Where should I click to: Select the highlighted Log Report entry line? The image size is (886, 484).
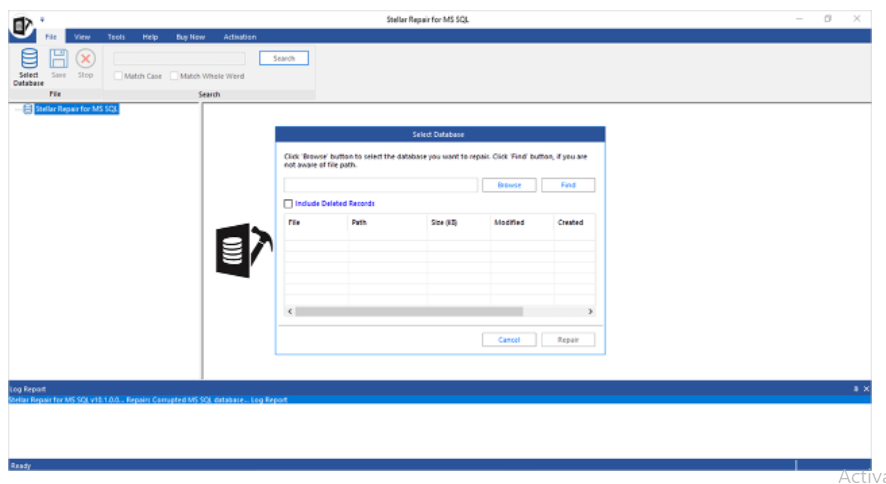(440, 399)
